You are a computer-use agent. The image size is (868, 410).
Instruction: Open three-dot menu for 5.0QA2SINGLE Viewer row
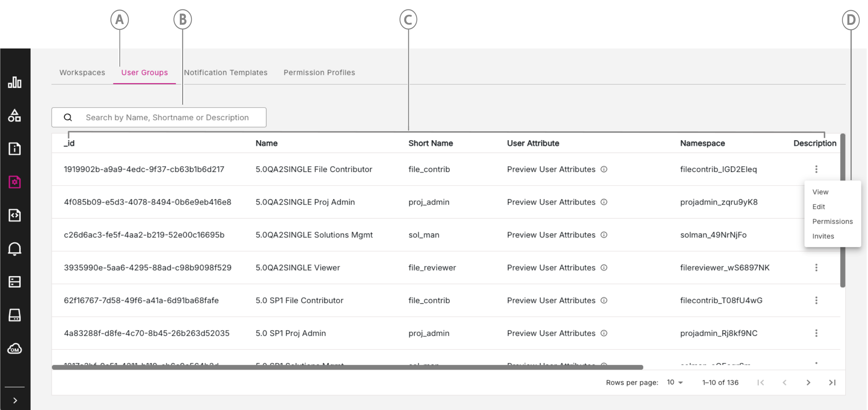click(816, 268)
